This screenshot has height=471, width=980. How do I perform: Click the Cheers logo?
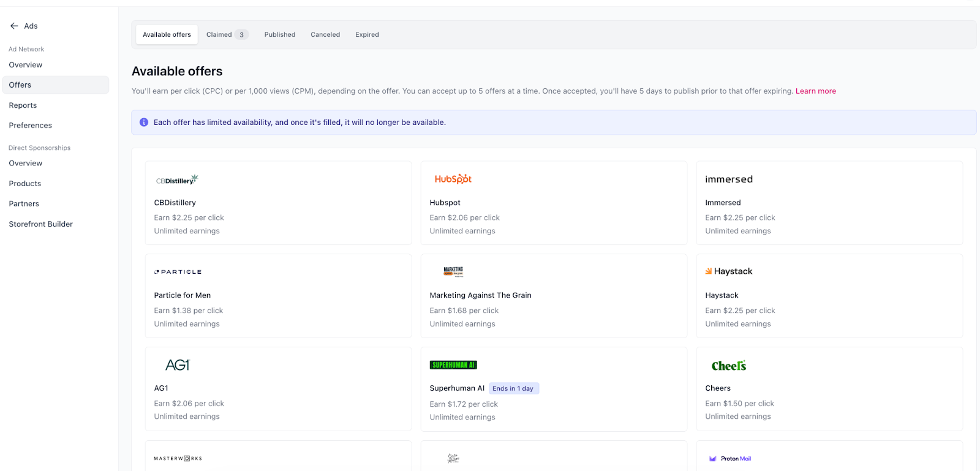coord(728,366)
